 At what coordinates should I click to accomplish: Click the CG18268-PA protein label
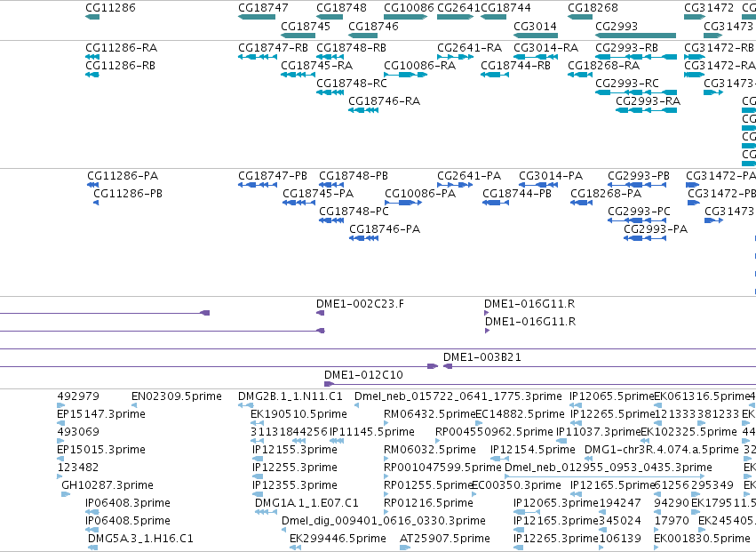pos(606,194)
